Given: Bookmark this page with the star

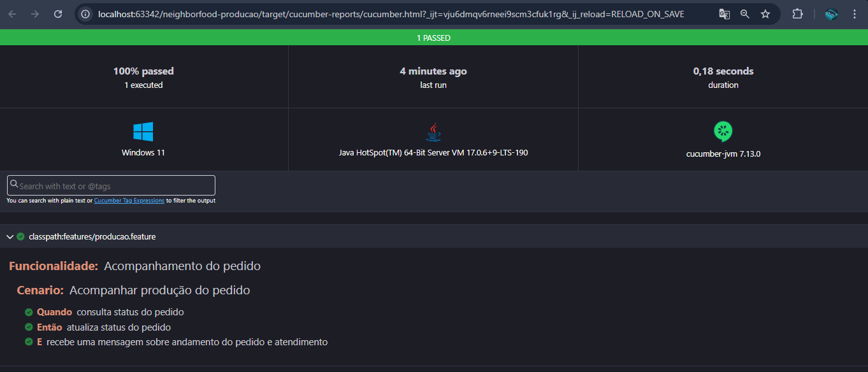Looking at the screenshot, I should coord(765,14).
